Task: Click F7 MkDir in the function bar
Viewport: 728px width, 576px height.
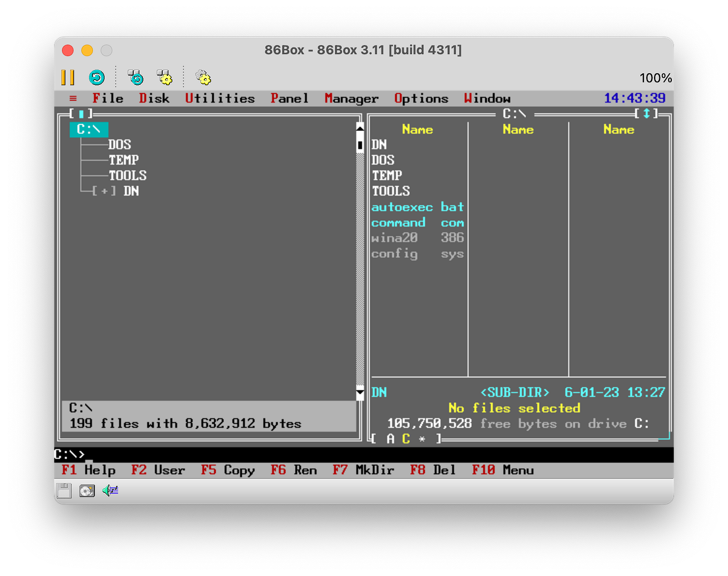Action: point(363,470)
